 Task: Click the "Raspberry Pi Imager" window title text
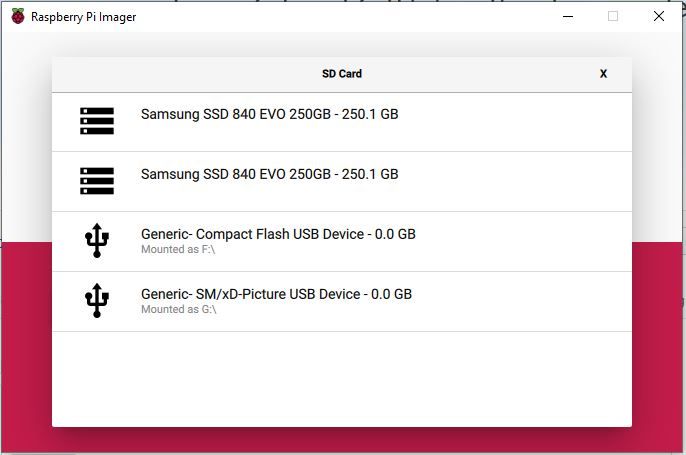83,17
